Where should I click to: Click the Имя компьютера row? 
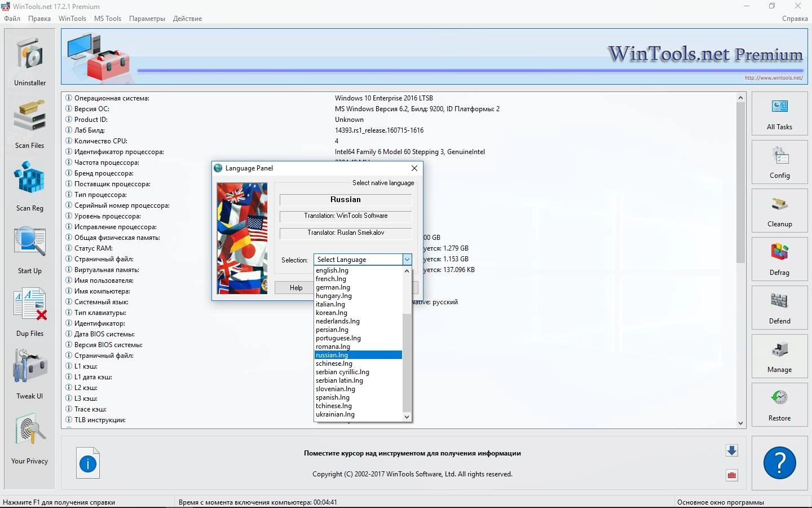[400, 291]
